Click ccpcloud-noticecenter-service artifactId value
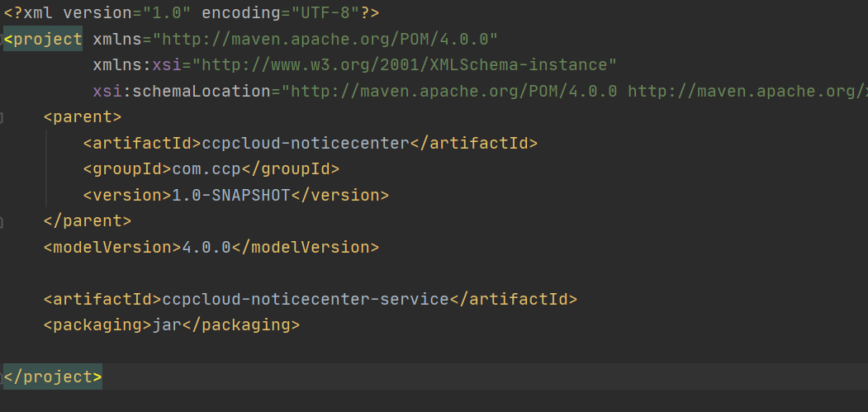The height and width of the screenshot is (412, 868). (x=305, y=299)
